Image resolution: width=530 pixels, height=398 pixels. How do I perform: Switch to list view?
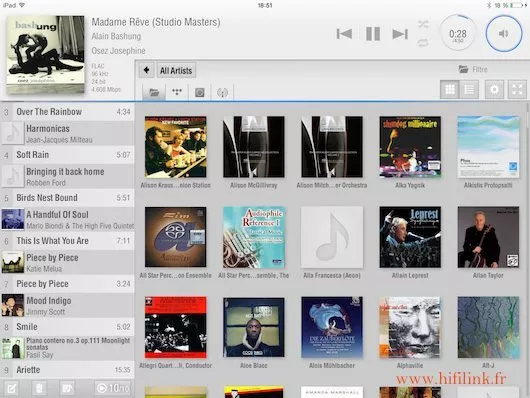[469, 89]
